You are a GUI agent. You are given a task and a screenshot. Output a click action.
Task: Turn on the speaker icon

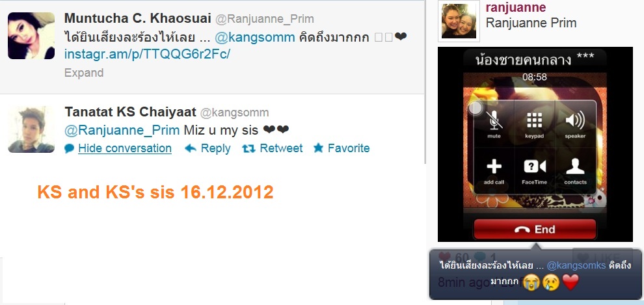(574, 121)
